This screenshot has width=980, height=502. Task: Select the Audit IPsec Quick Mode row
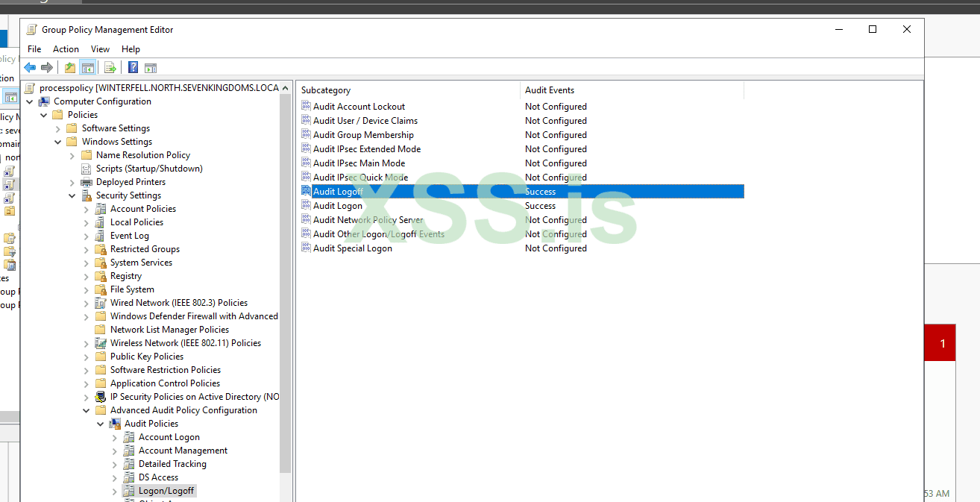(x=522, y=178)
